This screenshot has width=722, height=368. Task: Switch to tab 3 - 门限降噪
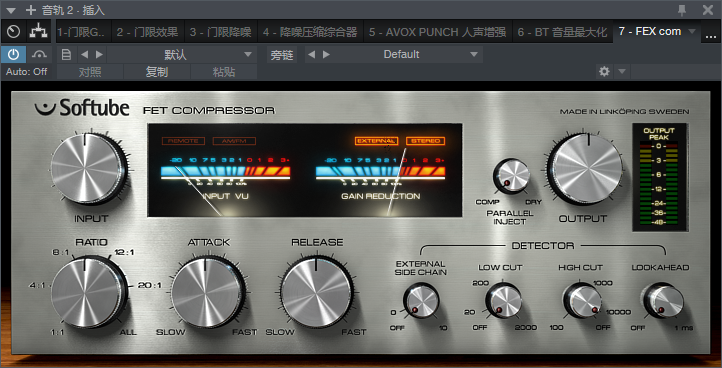221,32
